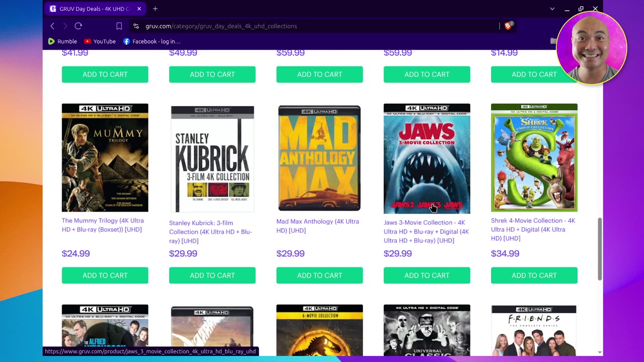Image resolution: width=644 pixels, height=362 pixels.
Task: Add Mad Max Anthology to cart
Action: (319, 276)
